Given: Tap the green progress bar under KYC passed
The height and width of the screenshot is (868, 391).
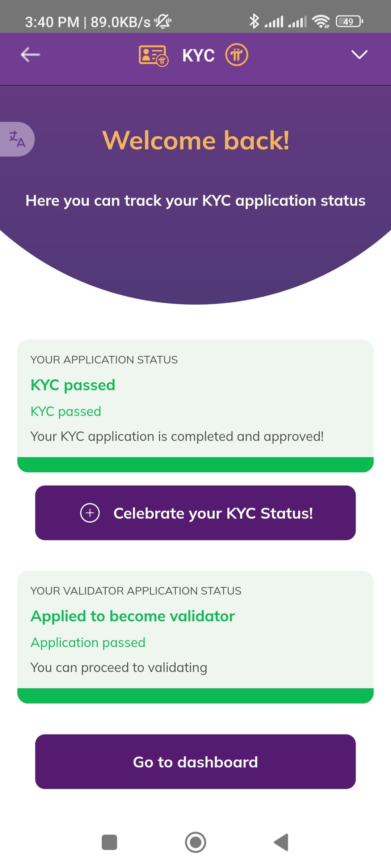Looking at the screenshot, I should 195,465.
